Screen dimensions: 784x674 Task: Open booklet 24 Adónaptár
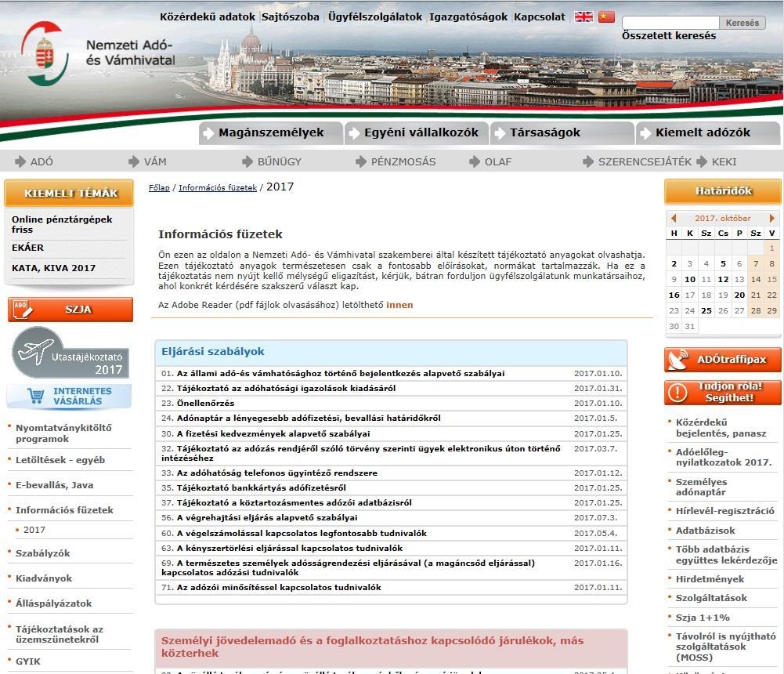point(309,418)
